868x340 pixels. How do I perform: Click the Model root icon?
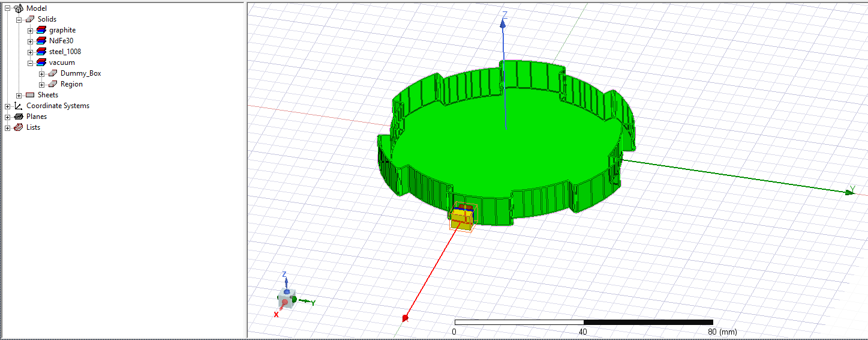click(x=19, y=8)
